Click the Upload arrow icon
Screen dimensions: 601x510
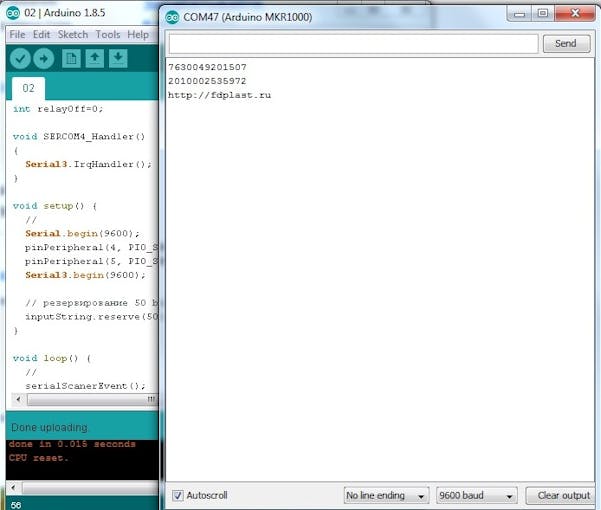pyautogui.click(x=44, y=59)
